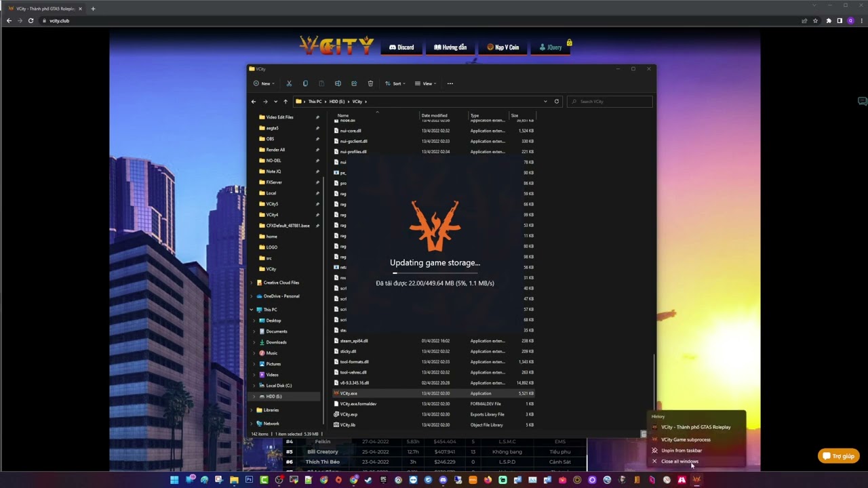The image size is (868, 488).
Task: Refresh the VCity folder view
Action: point(557,102)
